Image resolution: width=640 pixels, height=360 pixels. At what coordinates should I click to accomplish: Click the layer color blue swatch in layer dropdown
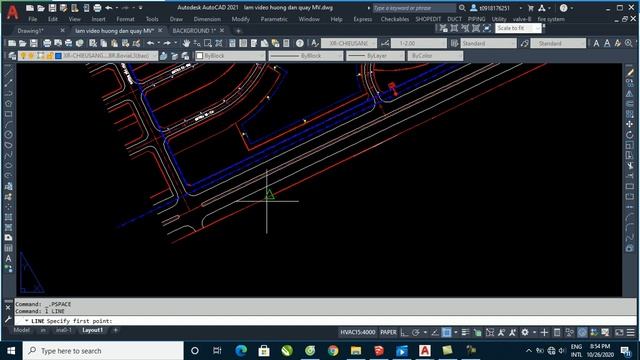coord(58,56)
